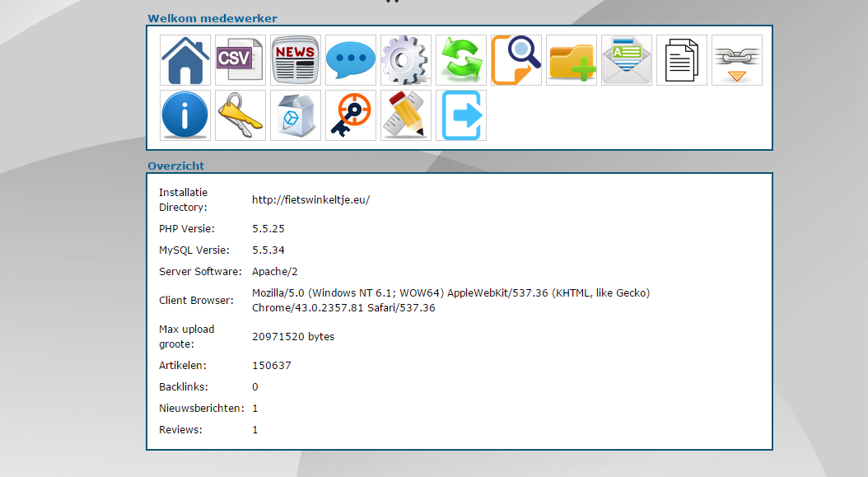
Task: Click the 'Nieuwsberichten:' label
Action: point(202,409)
